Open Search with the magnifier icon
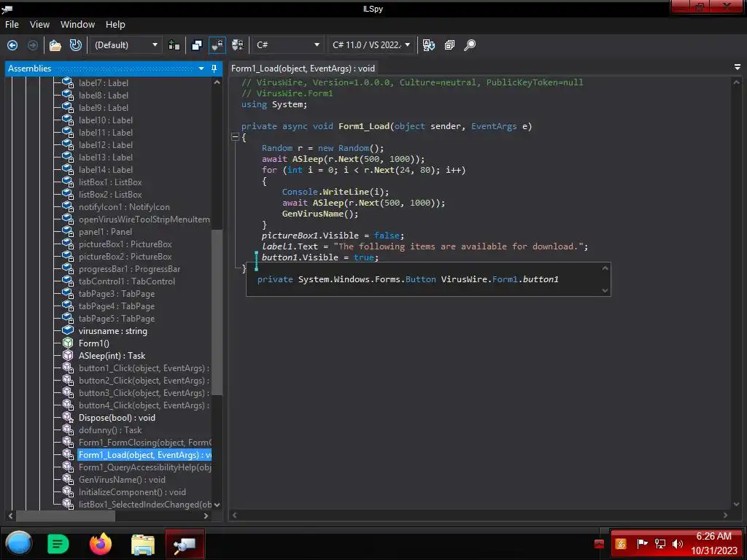Image resolution: width=747 pixels, height=560 pixels. pyautogui.click(x=470, y=45)
